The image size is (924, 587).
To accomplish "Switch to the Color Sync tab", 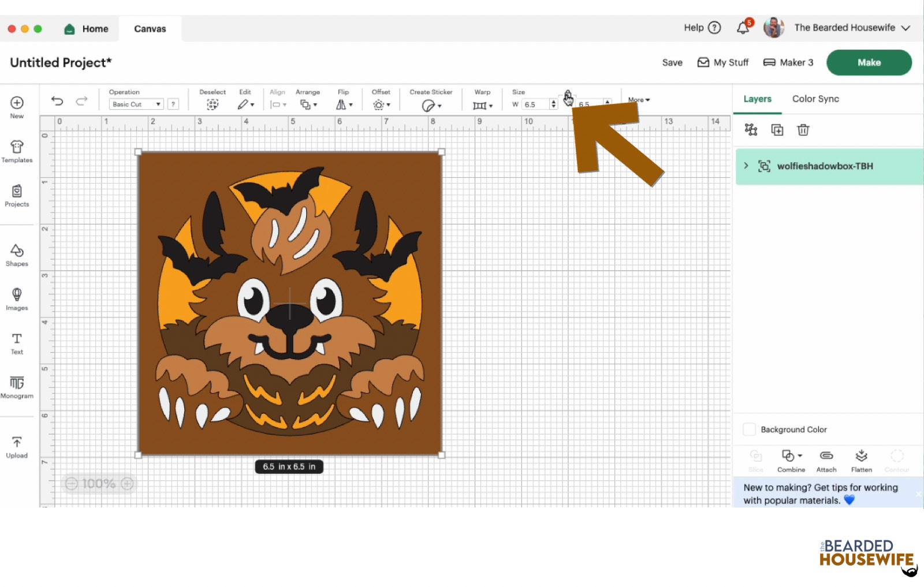I will click(815, 99).
